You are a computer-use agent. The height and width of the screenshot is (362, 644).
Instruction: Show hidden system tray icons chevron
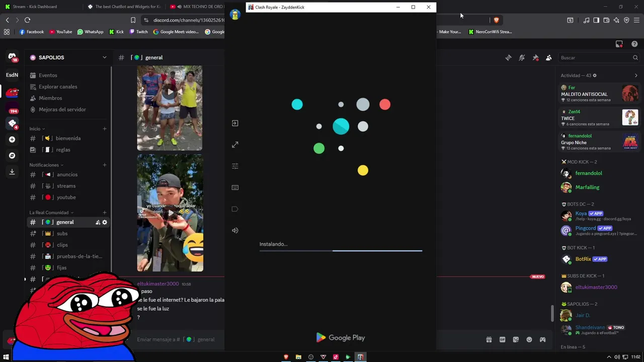pyautogui.click(x=609, y=357)
